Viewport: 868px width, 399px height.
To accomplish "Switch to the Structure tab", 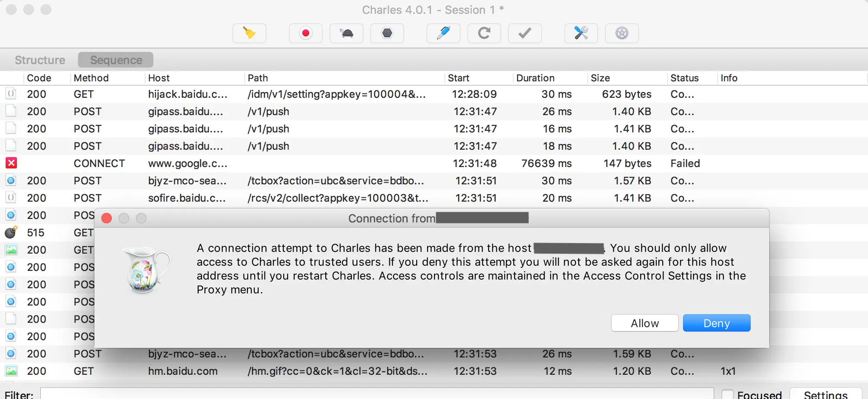I will click(x=40, y=60).
